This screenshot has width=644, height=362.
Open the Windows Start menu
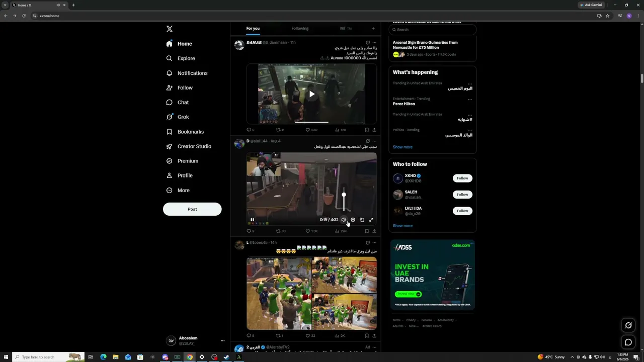6,357
